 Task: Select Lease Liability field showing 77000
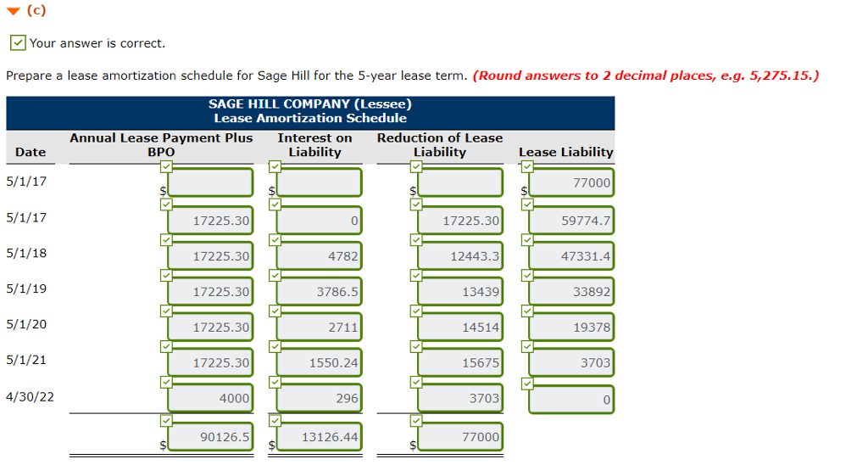click(571, 183)
